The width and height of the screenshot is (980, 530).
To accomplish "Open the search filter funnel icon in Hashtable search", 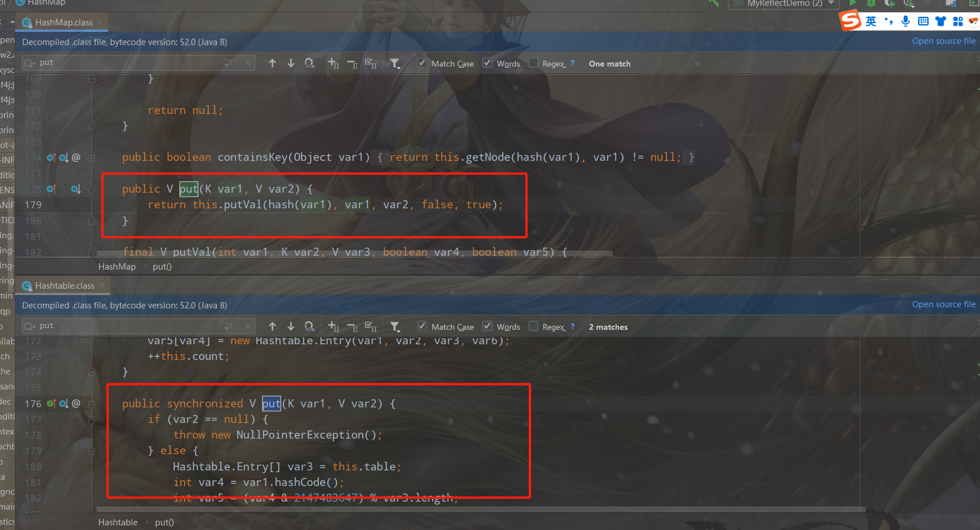I will pyautogui.click(x=395, y=326).
